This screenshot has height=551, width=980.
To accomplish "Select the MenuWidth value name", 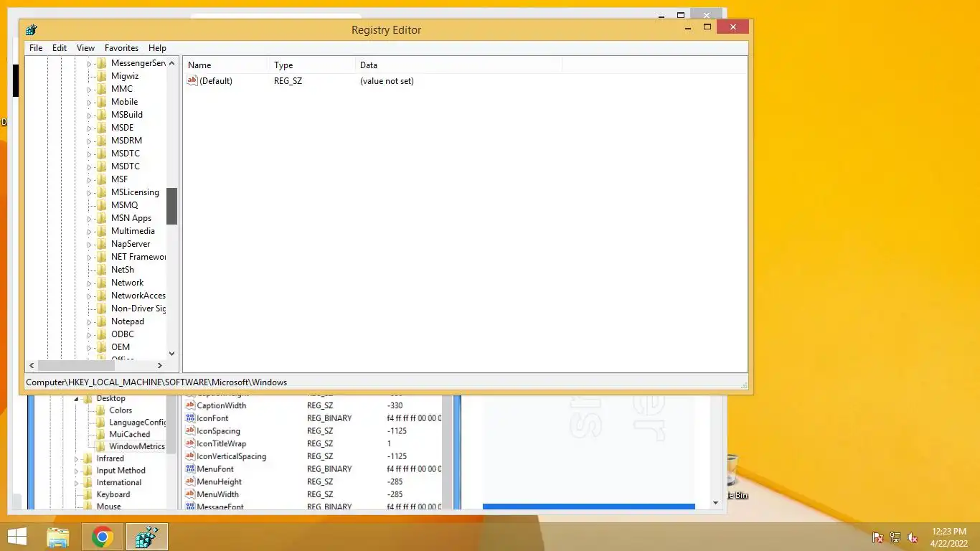I will (217, 494).
